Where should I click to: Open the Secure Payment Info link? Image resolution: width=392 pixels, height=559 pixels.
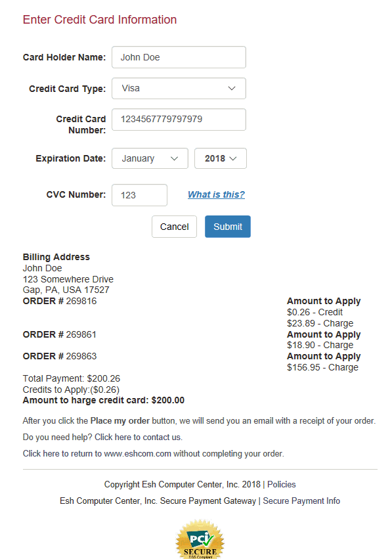301,501
